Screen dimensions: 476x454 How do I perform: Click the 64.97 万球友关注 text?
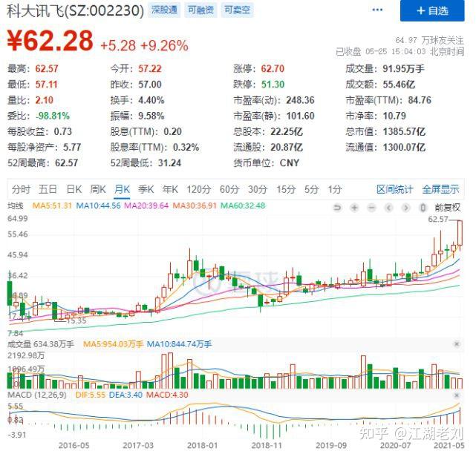coord(429,40)
